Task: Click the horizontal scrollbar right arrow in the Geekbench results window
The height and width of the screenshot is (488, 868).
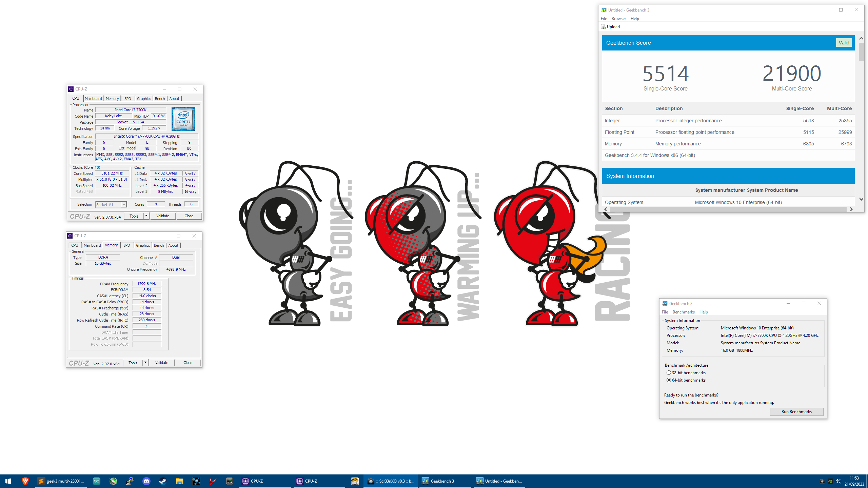Action: (x=851, y=209)
